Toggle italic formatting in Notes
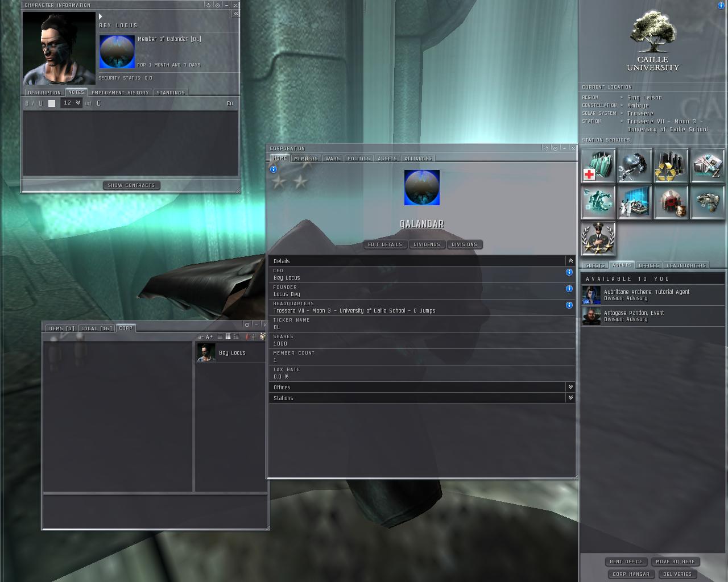728x582 pixels. [x=33, y=103]
